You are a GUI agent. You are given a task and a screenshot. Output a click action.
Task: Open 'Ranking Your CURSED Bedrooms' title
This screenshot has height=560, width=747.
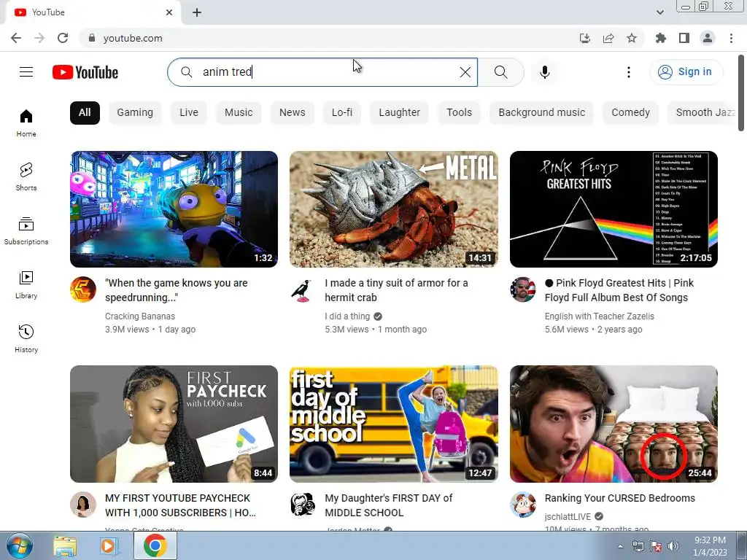pos(620,498)
